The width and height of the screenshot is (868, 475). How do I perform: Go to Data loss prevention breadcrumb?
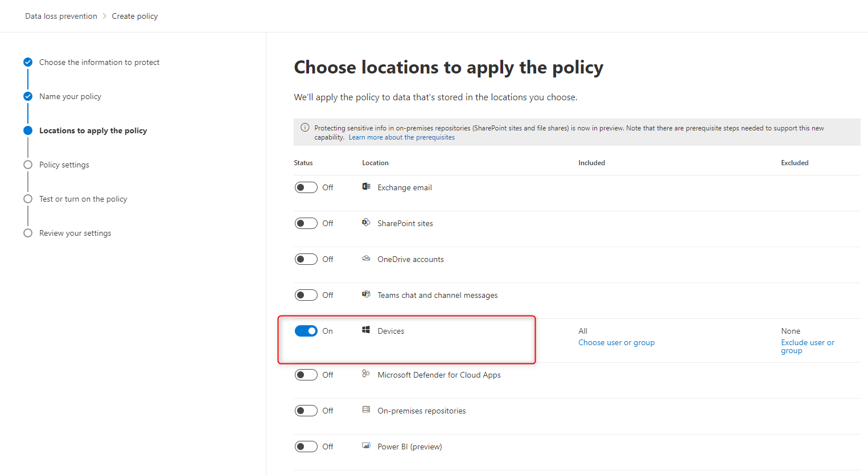(x=61, y=16)
